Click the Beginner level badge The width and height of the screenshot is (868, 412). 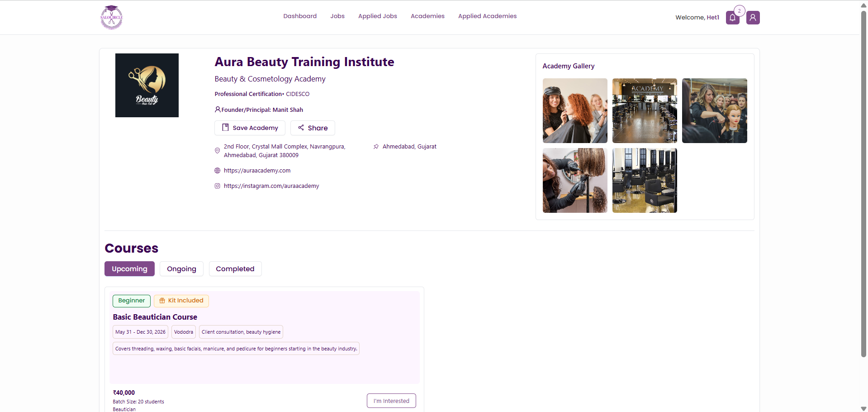tap(132, 301)
